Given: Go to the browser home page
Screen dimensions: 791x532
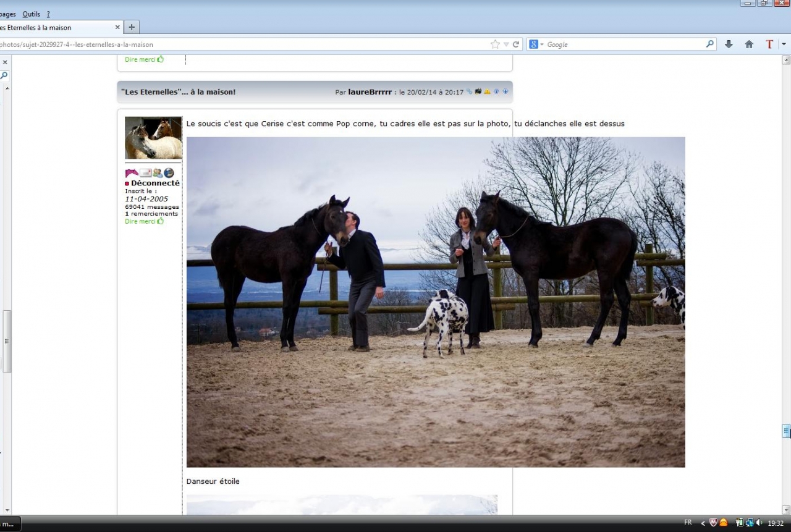Looking at the screenshot, I should [x=749, y=44].
